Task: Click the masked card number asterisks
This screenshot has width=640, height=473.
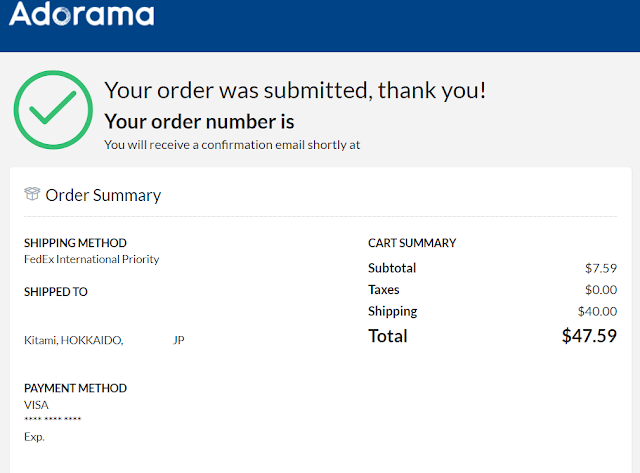Action: (x=53, y=419)
